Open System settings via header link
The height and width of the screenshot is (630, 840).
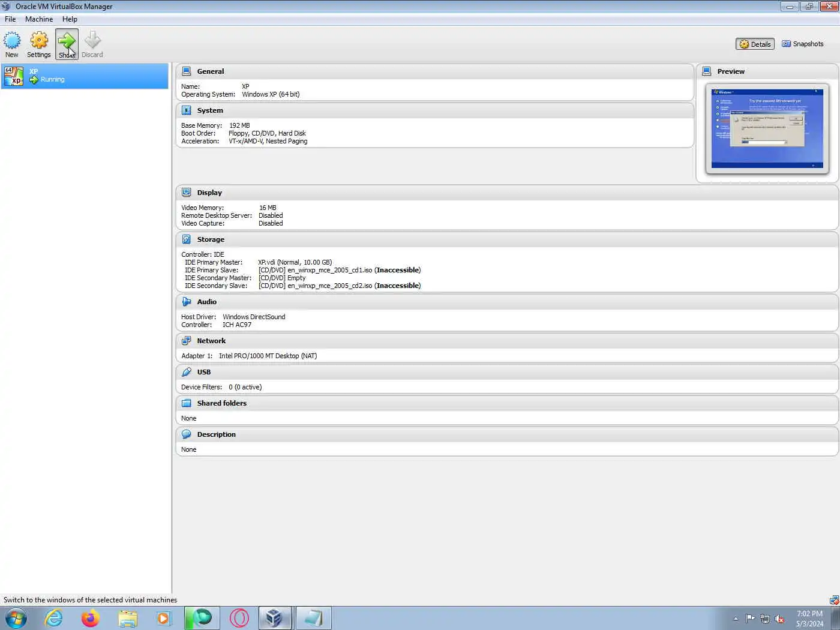(210, 110)
